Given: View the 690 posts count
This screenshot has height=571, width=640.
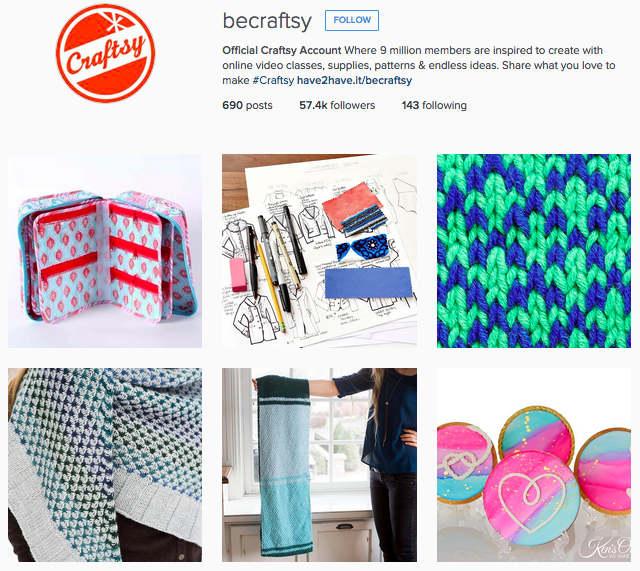Looking at the screenshot, I should (247, 105).
